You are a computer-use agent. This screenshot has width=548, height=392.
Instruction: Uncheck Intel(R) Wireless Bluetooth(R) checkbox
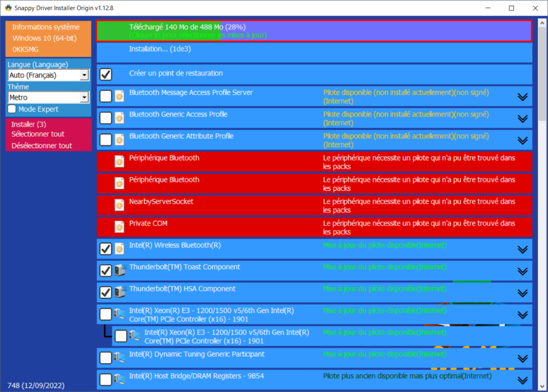coord(105,249)
